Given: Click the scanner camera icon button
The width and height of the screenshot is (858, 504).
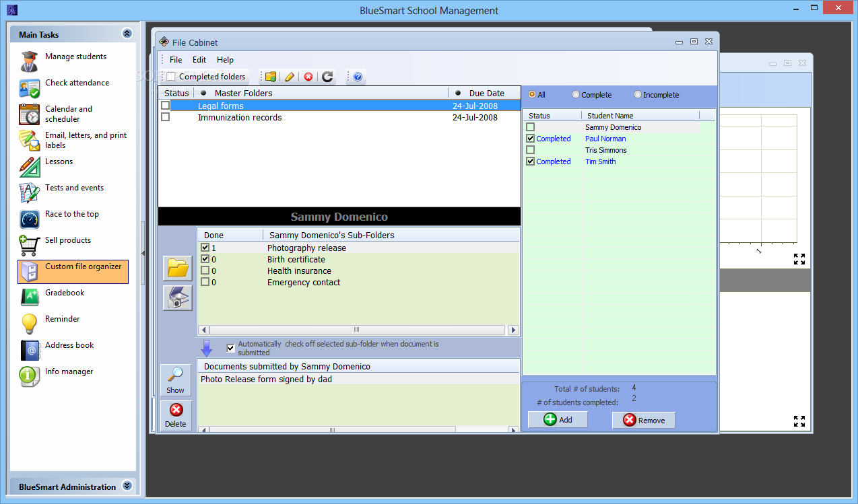Looking at the screenshot, I should point(177,298).
